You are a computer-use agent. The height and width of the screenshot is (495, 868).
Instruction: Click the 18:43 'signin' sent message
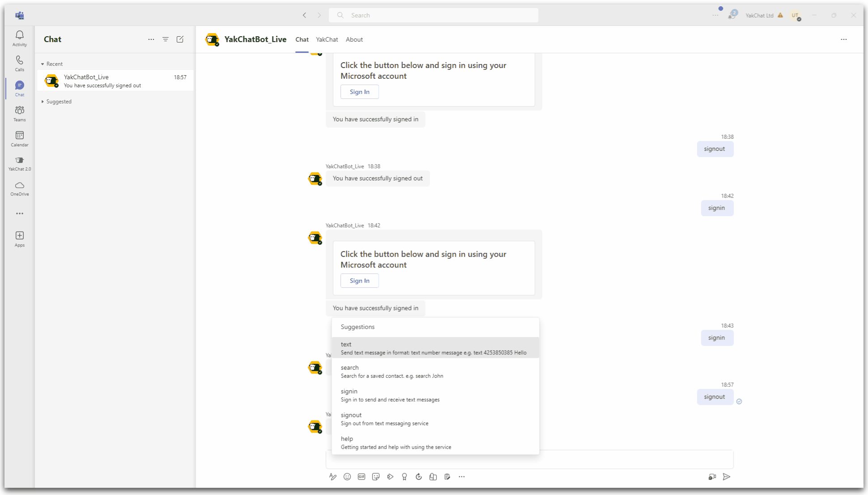click(x=717, y=338)
